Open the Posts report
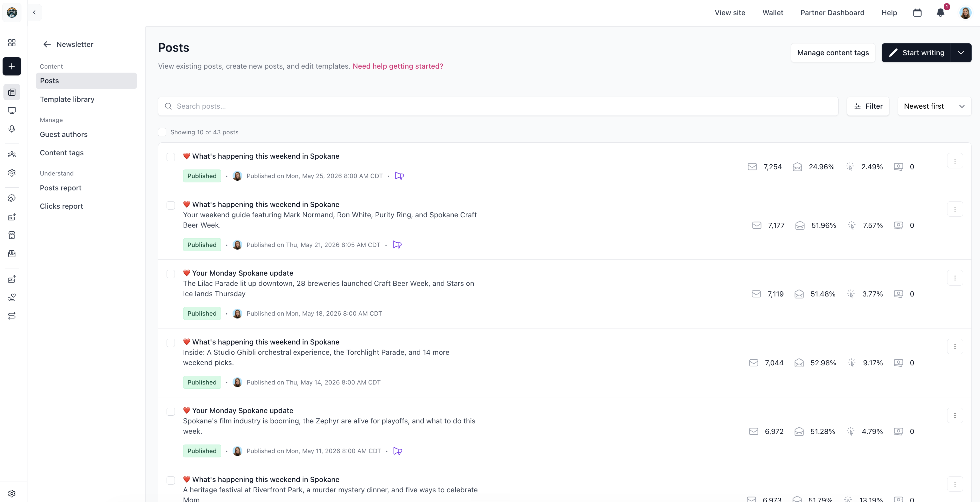Image resolution: width=980 pixels, height=502 pixels. click(61, 188)
